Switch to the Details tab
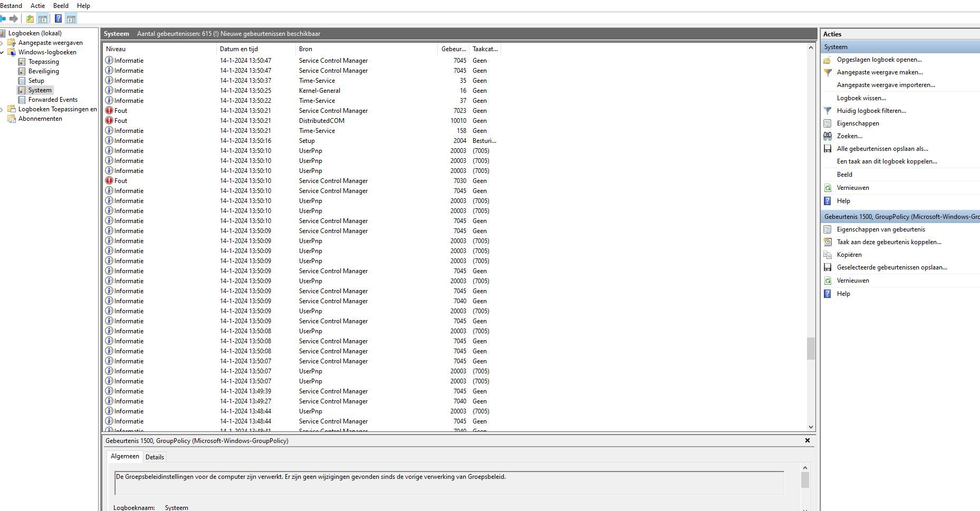This screenshot has width=980, height=511. 155,457
